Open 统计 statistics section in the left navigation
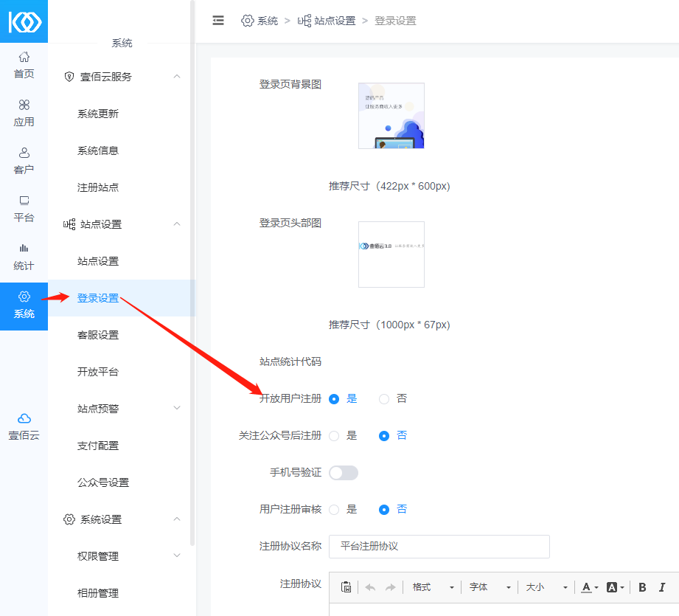 [x=24, y=257]
